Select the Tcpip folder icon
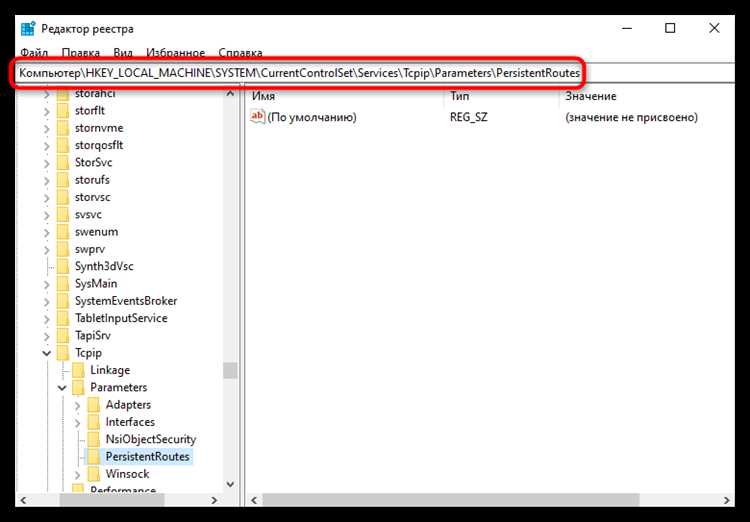The image size is (750, 522). pyautogui.click(x=63, y=353)
